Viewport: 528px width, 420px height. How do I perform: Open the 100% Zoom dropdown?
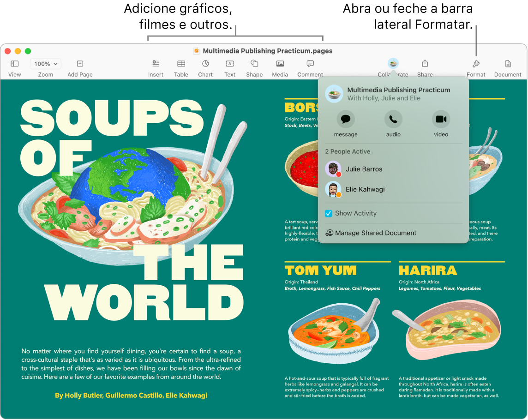(45, 64)
